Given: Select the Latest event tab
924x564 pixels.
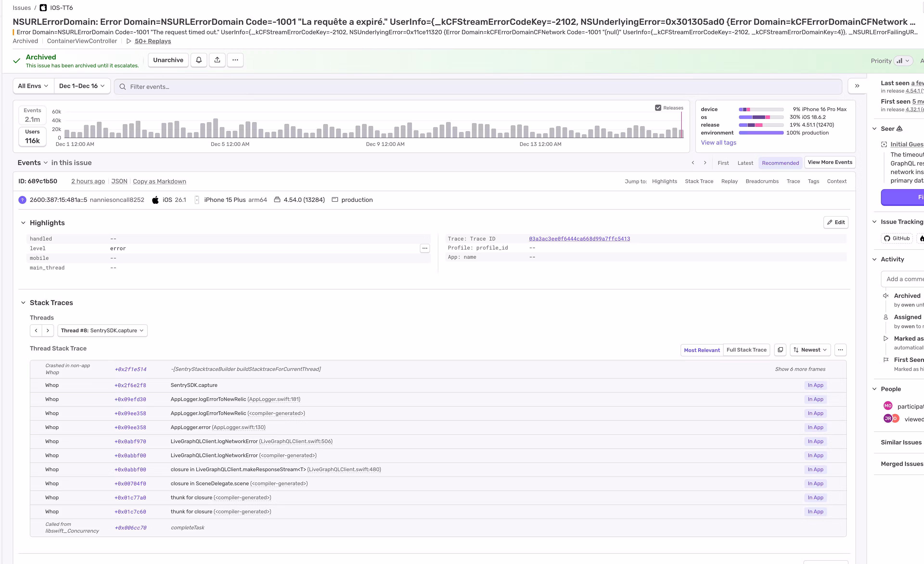Looking at the screenshot, I should coord(745,163).
